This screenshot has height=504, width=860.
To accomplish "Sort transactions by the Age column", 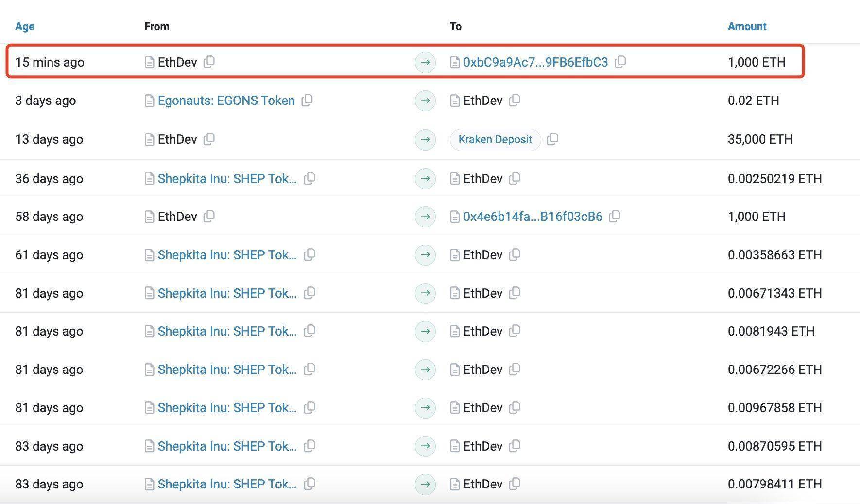I will [x=24, y=26].
